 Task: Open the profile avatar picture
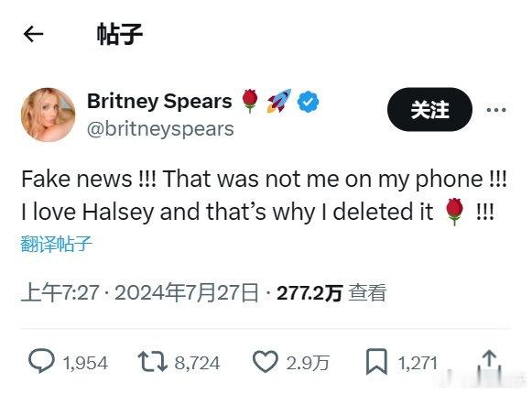49,115
